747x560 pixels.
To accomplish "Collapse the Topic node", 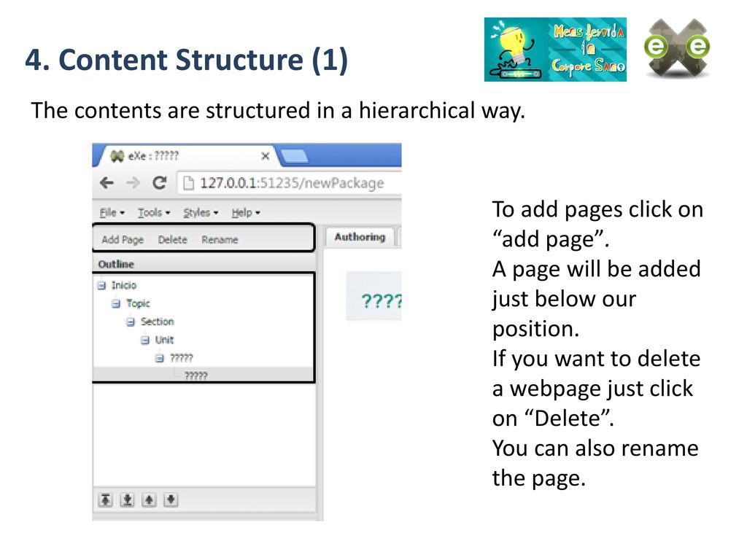I will (116, 303).
